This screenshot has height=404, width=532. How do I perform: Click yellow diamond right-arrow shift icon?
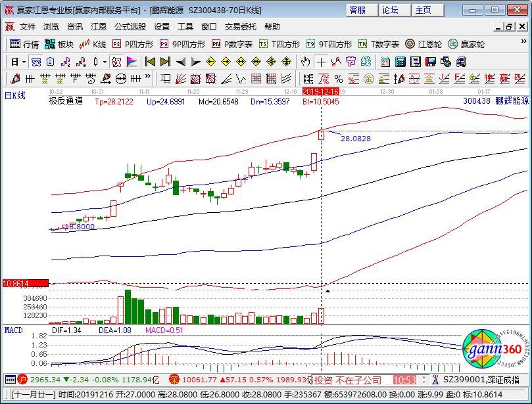tap(226, 62)
